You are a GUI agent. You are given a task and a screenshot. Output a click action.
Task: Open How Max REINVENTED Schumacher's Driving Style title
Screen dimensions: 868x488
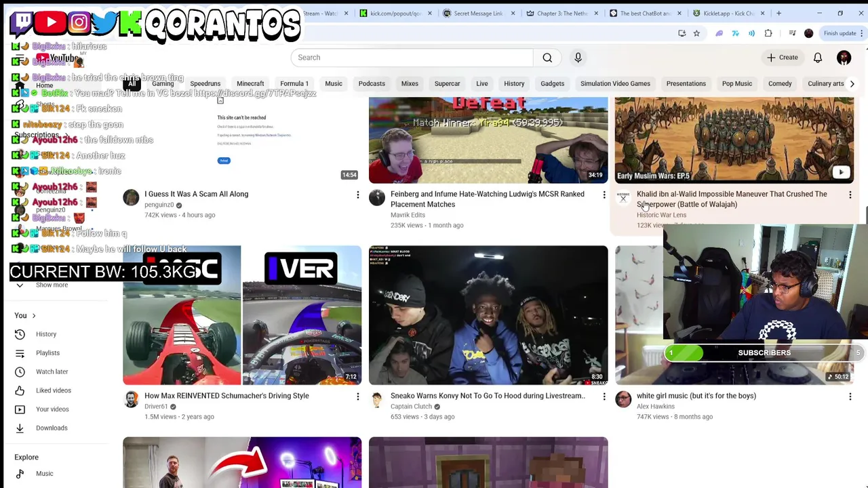tap(226, 396)
